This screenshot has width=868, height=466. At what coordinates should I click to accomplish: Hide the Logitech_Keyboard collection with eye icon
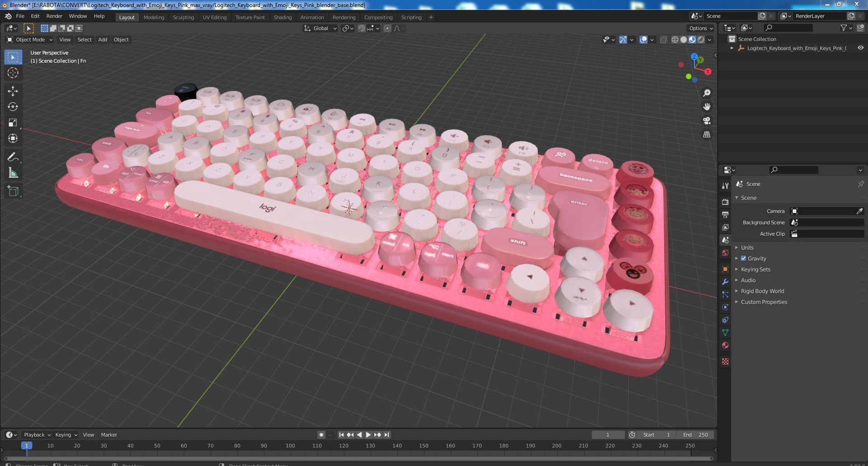point(860,48)
